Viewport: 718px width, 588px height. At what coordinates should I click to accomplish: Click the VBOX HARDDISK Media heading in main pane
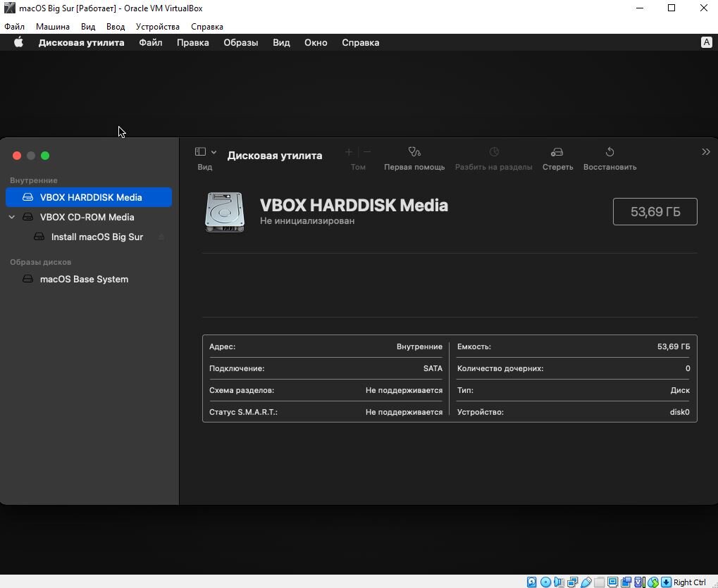(354, 205)
